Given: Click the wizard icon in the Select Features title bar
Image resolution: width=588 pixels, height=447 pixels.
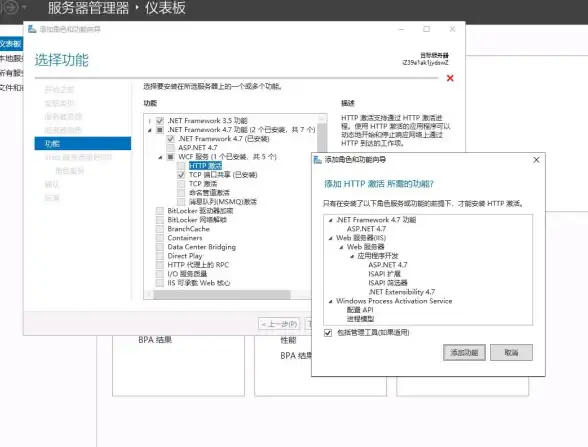Looking at the screenshot, I should click(x=32, y=29).
